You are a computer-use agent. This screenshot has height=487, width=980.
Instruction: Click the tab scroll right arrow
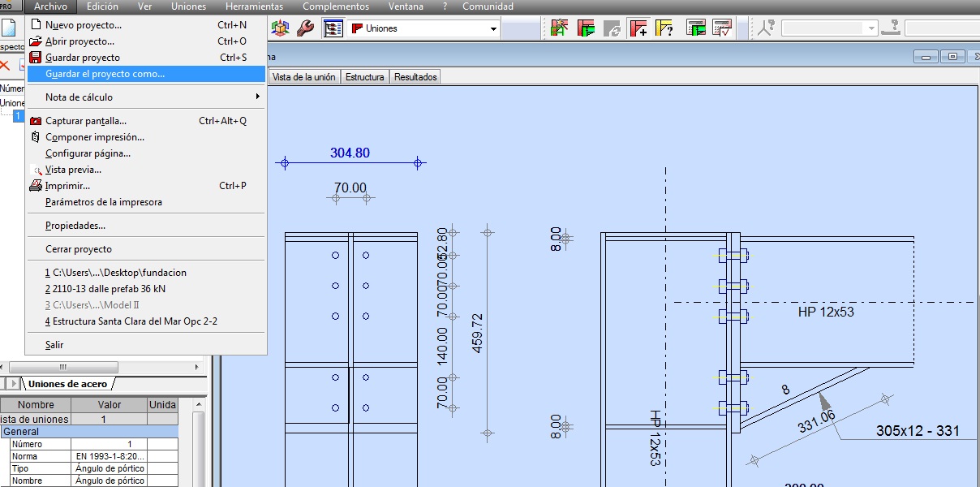pyautogui.click(x=14, y=383)
